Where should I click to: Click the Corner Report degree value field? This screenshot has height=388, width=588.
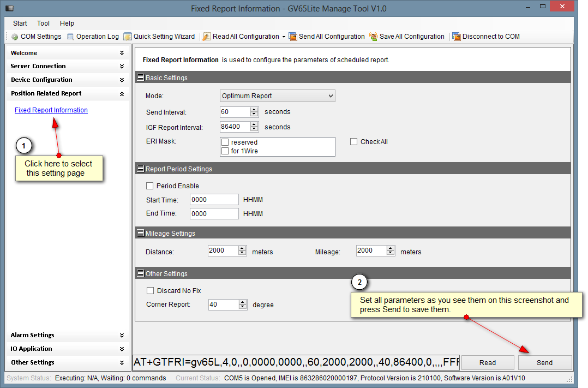point(224,305)
